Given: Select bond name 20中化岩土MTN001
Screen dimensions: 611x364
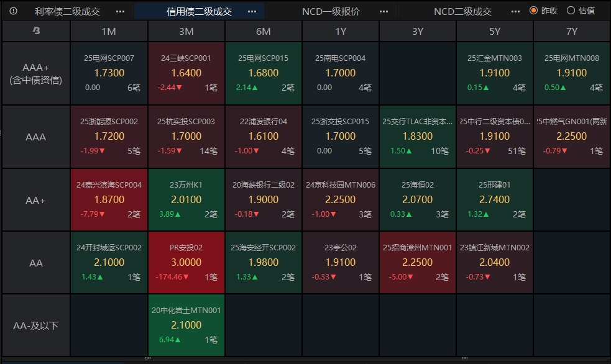Looking at the screenshot, I should click(x=186, y=311).
